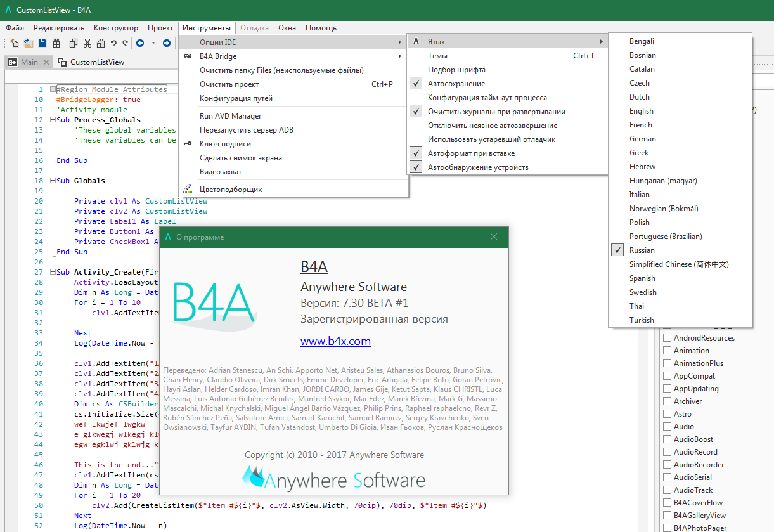This screenshot has width=774, height=532.
Task: Toggle Отключить неявное автозавершение option
Action: [x=508, y=126]
